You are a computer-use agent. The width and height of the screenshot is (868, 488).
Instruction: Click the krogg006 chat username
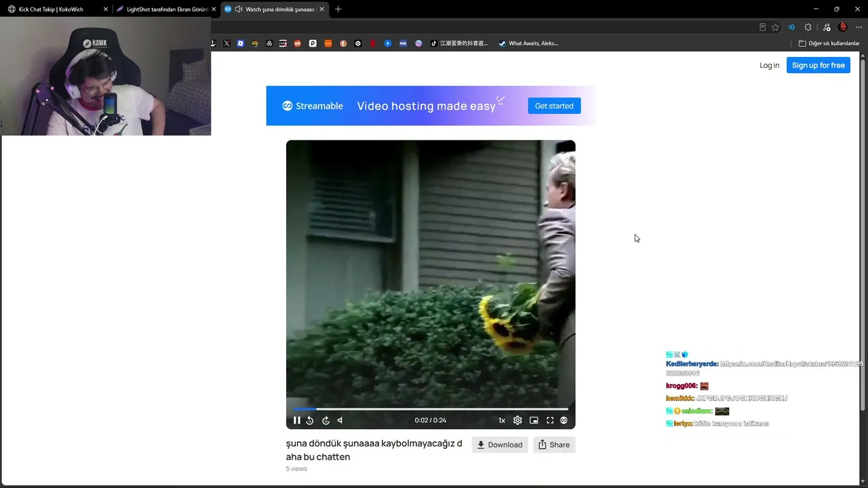(682, 386)
